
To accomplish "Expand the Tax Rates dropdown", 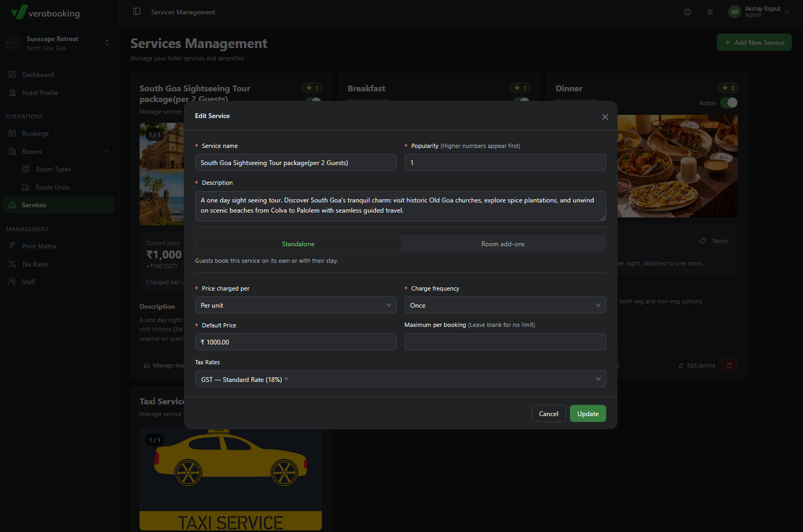I will tap(598, 379).
